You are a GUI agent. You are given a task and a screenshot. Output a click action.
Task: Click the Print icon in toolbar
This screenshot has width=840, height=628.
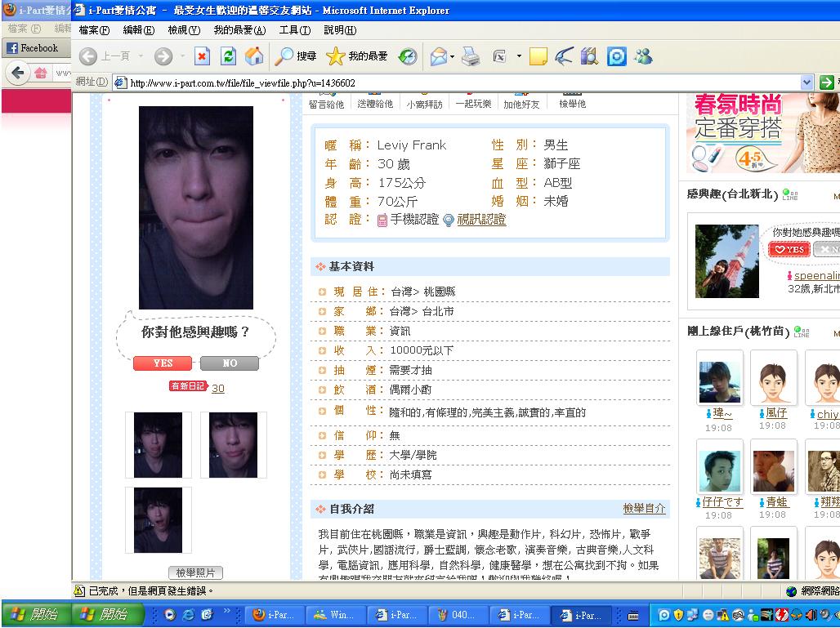pyautogui.click(x=471, y=56)
